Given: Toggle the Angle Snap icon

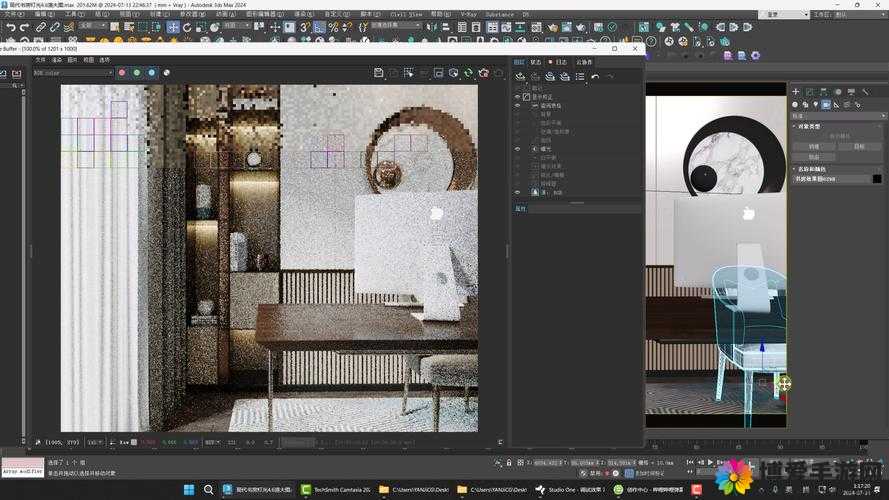Looking at the screenshot, I should [319, 27].
